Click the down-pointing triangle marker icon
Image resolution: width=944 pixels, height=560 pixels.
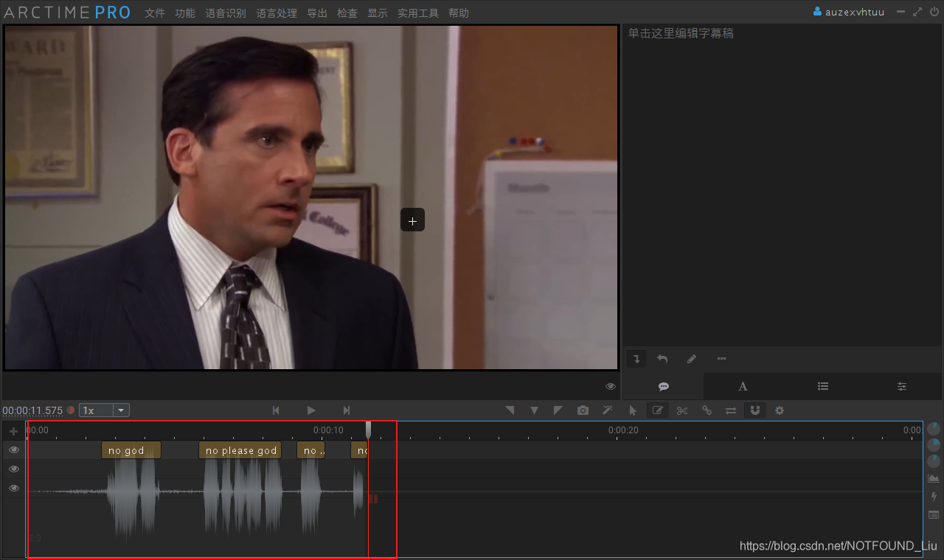[535, 410]
